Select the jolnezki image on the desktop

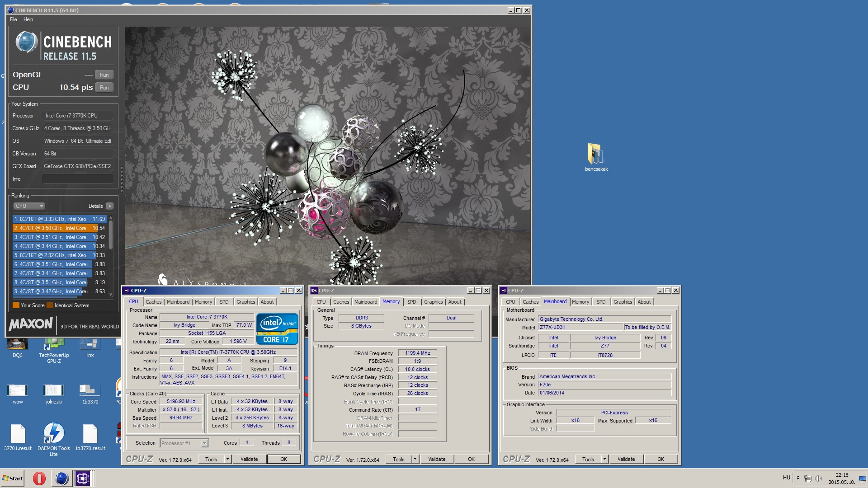pos(54,393)
